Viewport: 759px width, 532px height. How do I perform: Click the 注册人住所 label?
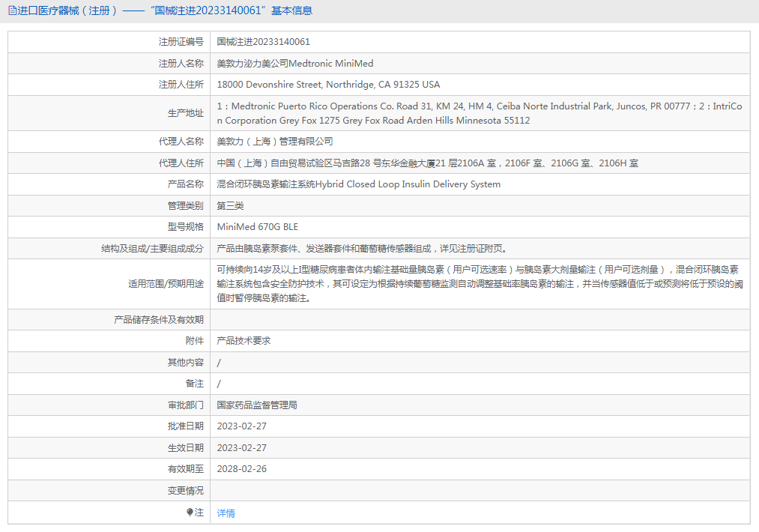(181, 85)
